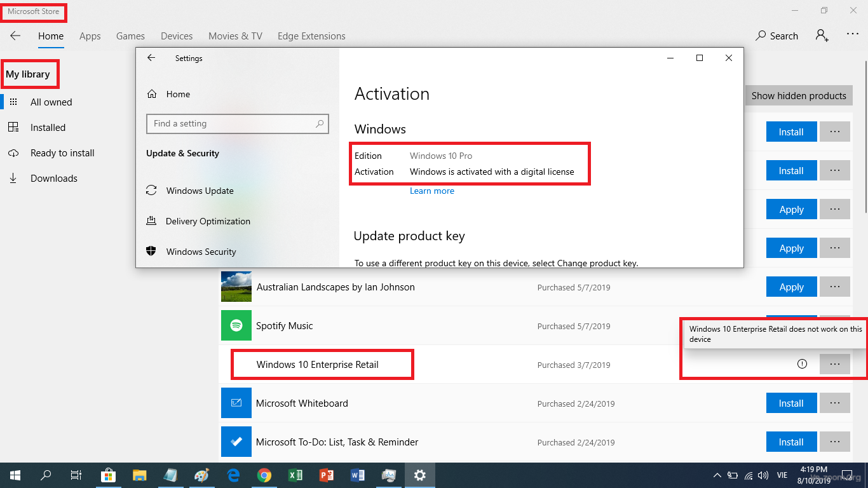Open Chrome from the taskbar
This screenshot has height=488, width=868.
tap(264, 475)
